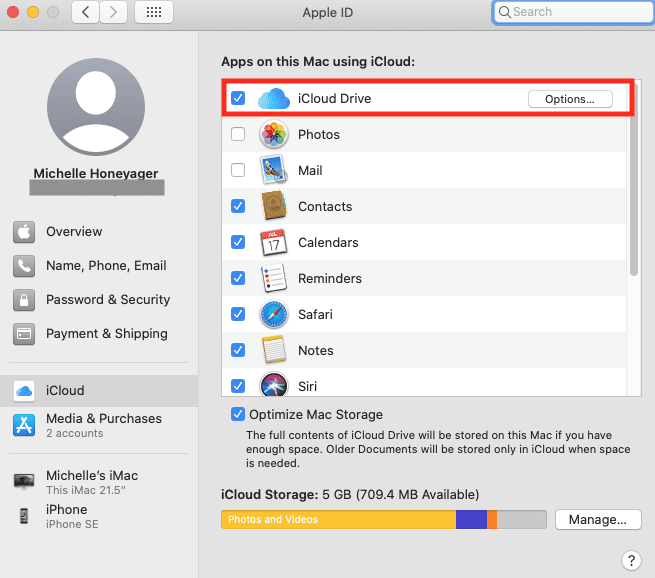Uncheck the Reminders checkbox
The height and width of the screenshot is (578, 655).
point(238,278)
